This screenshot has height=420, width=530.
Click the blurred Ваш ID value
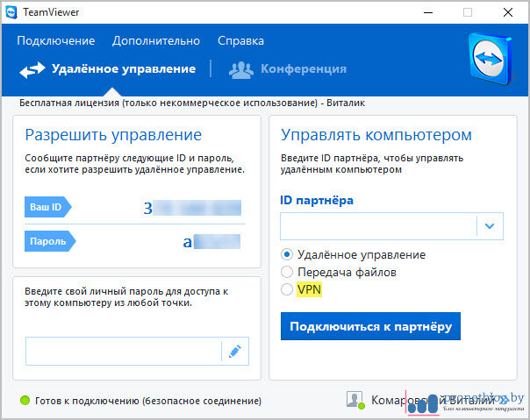click(x=193, y=208)
